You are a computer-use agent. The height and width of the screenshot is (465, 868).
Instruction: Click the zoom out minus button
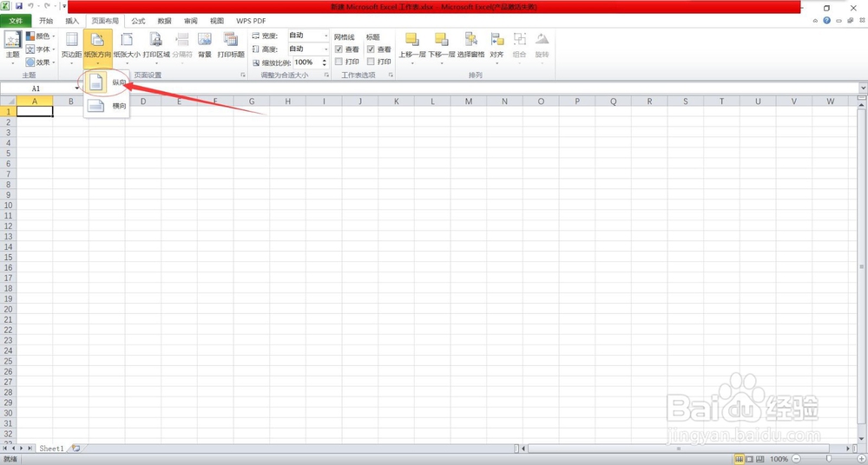tap(795, 459)
